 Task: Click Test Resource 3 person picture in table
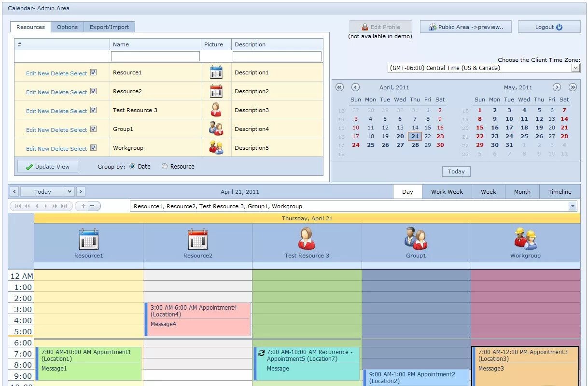(x=216, y=110)
